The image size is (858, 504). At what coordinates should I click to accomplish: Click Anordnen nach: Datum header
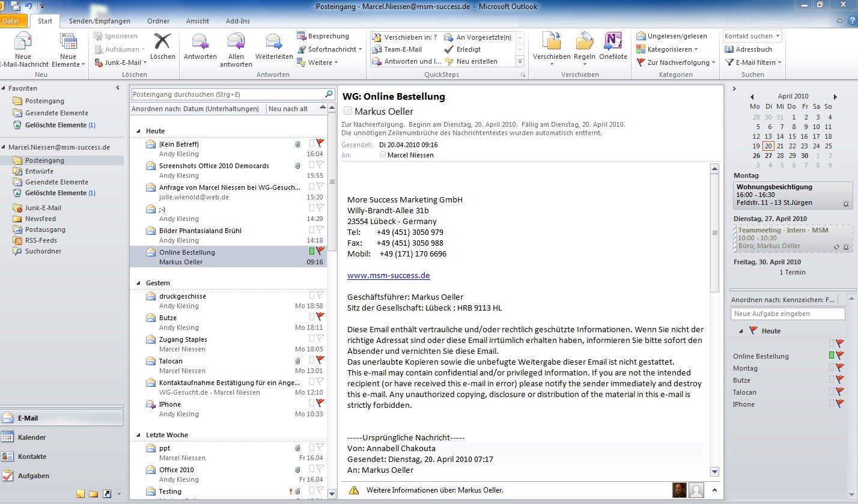[x=197, y=109]
